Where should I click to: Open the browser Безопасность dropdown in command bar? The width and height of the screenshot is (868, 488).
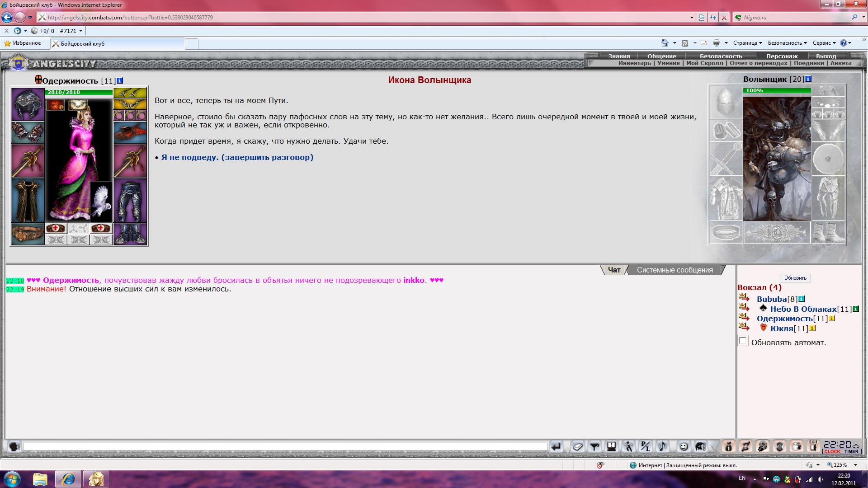click(x=787, y=43)
